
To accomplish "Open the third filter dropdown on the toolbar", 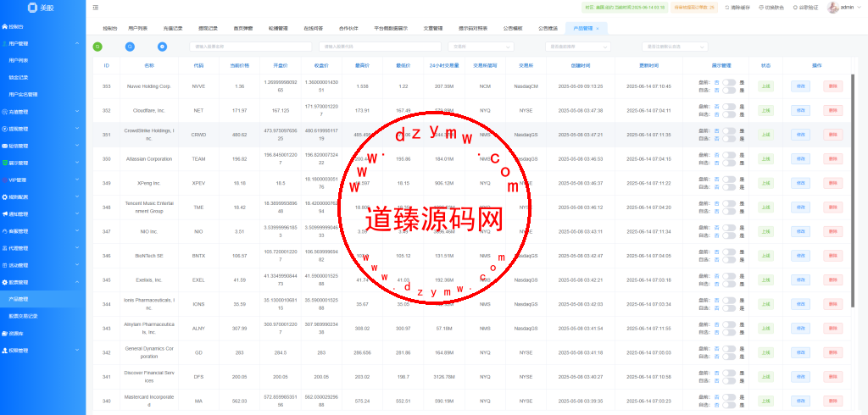I will [675, 47].
